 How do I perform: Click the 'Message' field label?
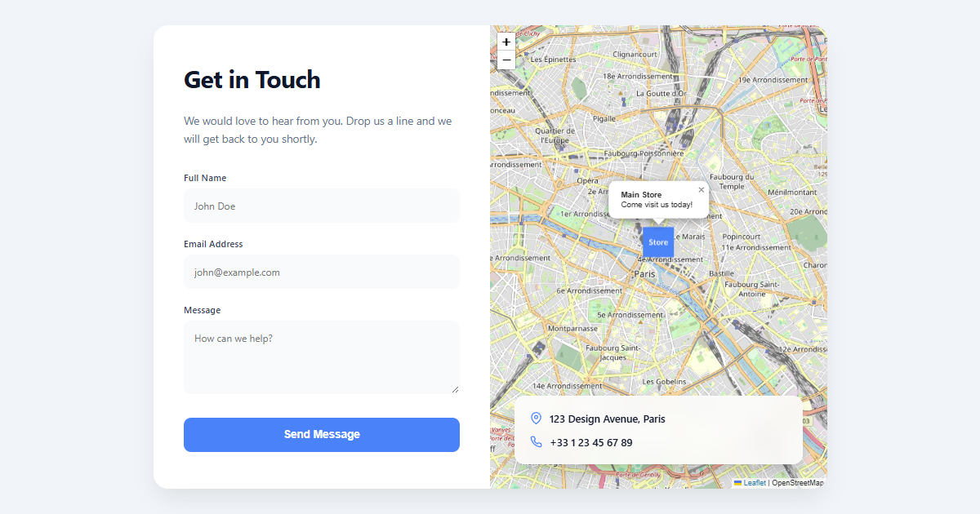pos(203,310)
